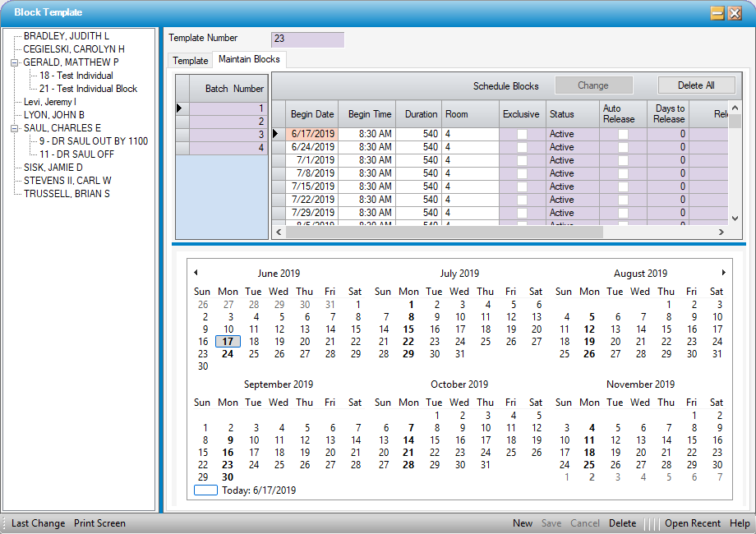Open Recent templates from bottom bar
The height and width of the screenshot is (534, 756).
pos(693,523)
